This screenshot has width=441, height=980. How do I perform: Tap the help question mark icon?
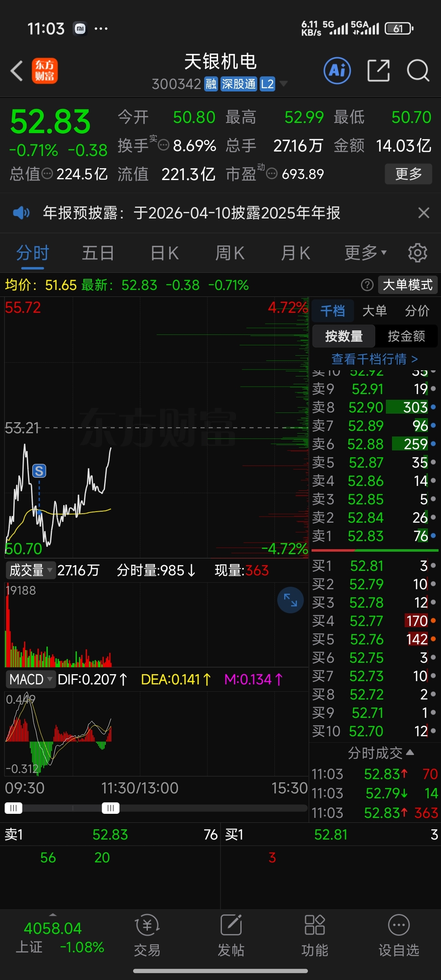[367, 285]
